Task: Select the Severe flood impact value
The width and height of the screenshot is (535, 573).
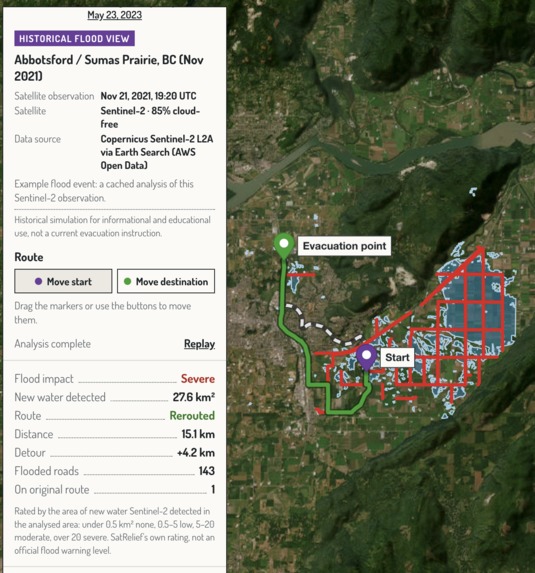Action: pyautogui.click(x=198, y=379)
